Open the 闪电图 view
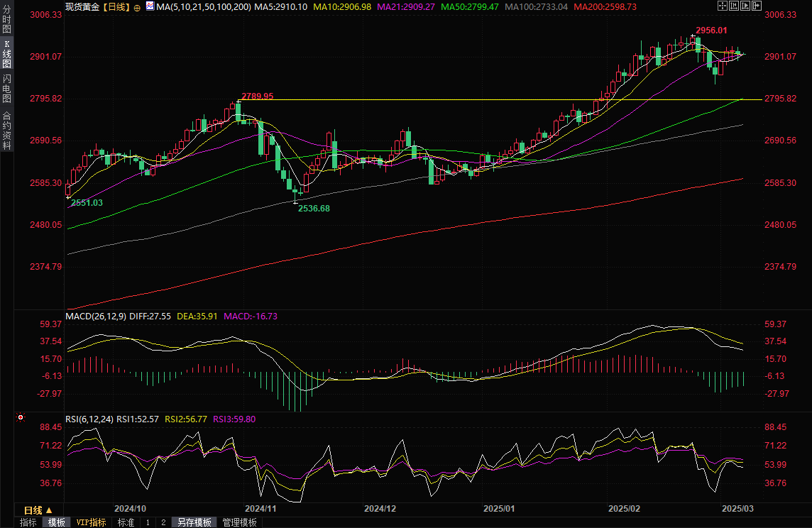 [x=6, y=87]
